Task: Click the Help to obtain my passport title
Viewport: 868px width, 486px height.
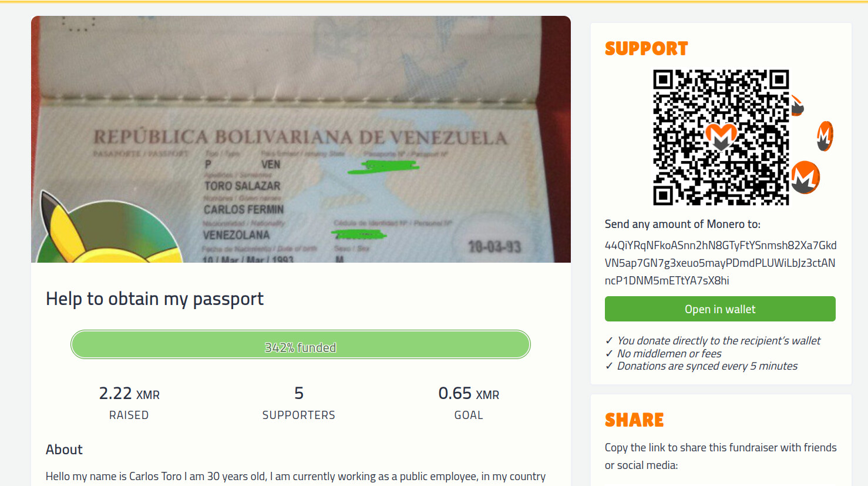Action: pyautogui.click(x=155, y=299)
